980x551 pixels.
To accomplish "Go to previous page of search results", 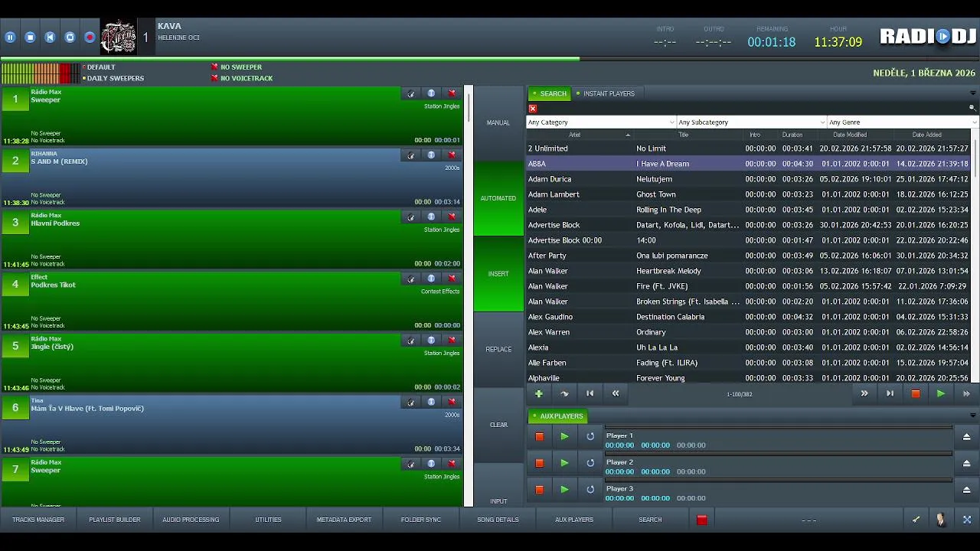I will (x=616, y=393).
